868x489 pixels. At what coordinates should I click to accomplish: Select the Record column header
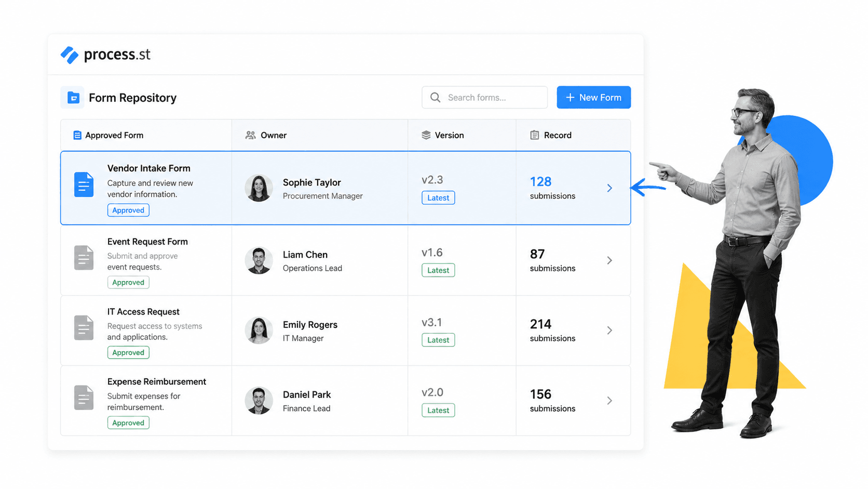[574, 135]
